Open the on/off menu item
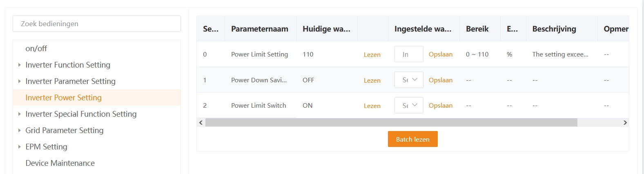 click(36, 48)
